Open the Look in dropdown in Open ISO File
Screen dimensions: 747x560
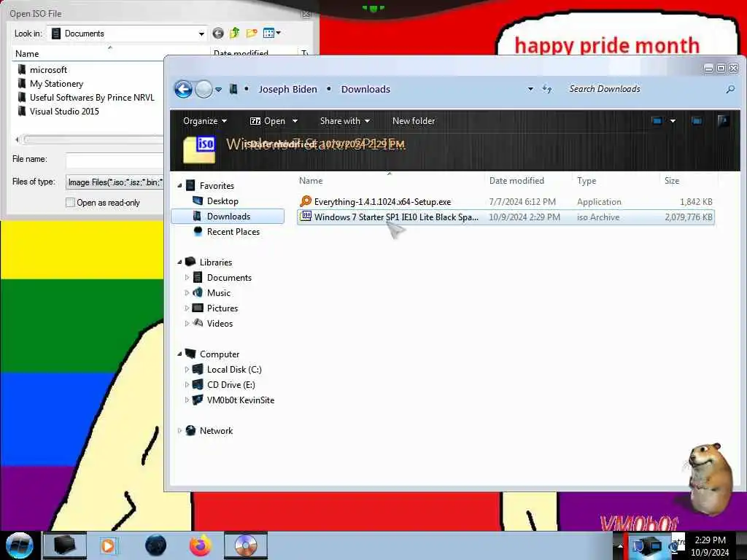click(201, 34)
